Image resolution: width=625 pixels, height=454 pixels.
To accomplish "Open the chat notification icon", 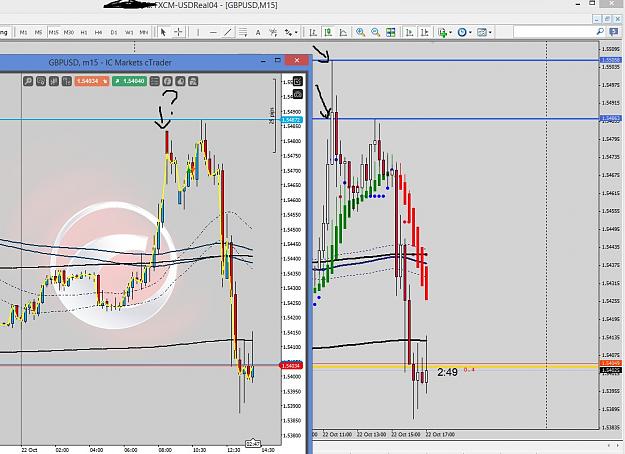I will pyautogui.click(x=614, y=32).
